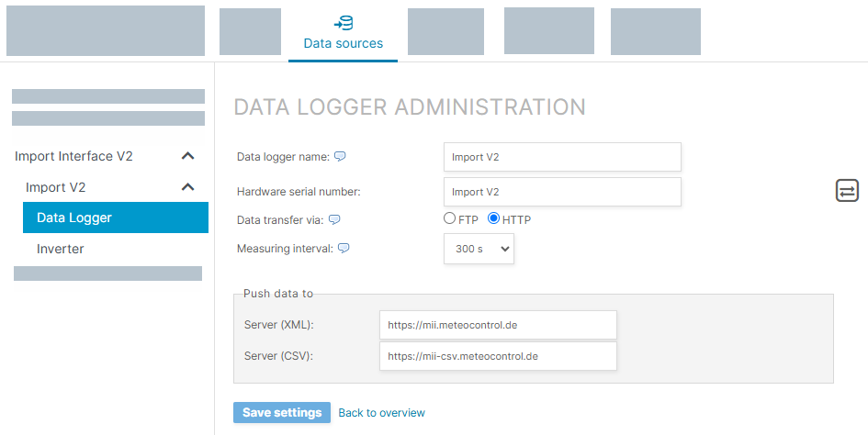Click the help icon beside Data logger name
868x435 pixels.
340,156
